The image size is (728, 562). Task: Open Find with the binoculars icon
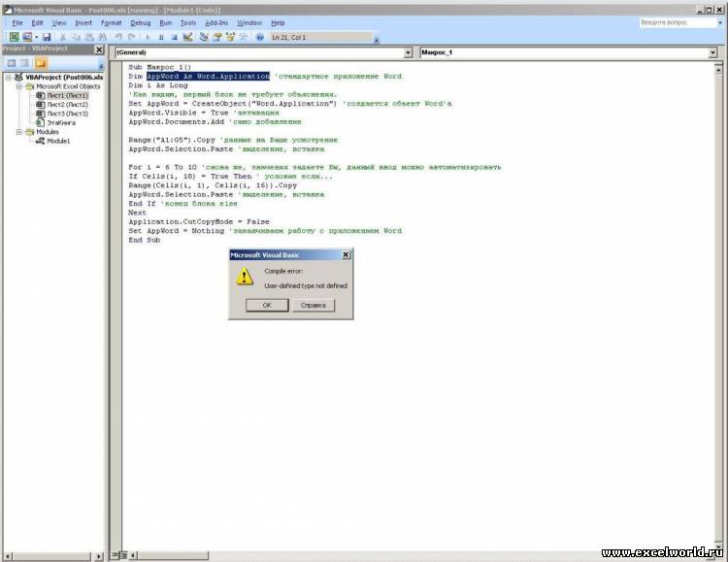click(x=103, y=37)
